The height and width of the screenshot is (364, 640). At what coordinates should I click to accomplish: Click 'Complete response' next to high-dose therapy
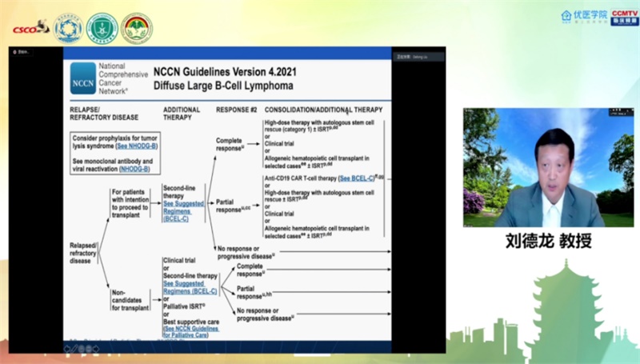point(230,144)
